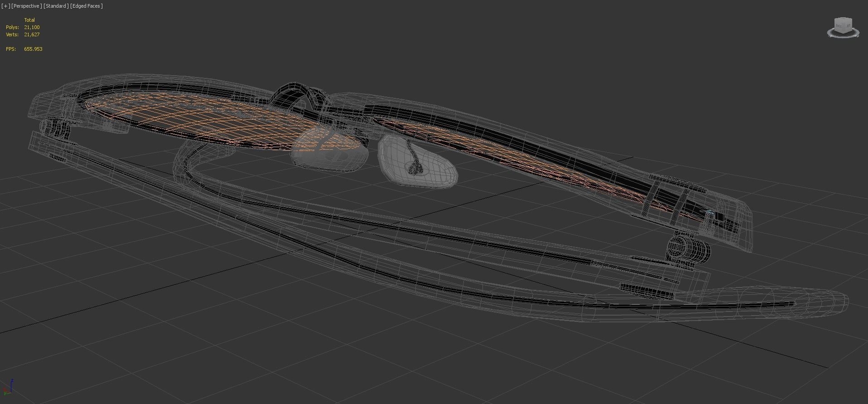Open the Edged Faces display menu
868x404 pixels.
coord(87,6)
